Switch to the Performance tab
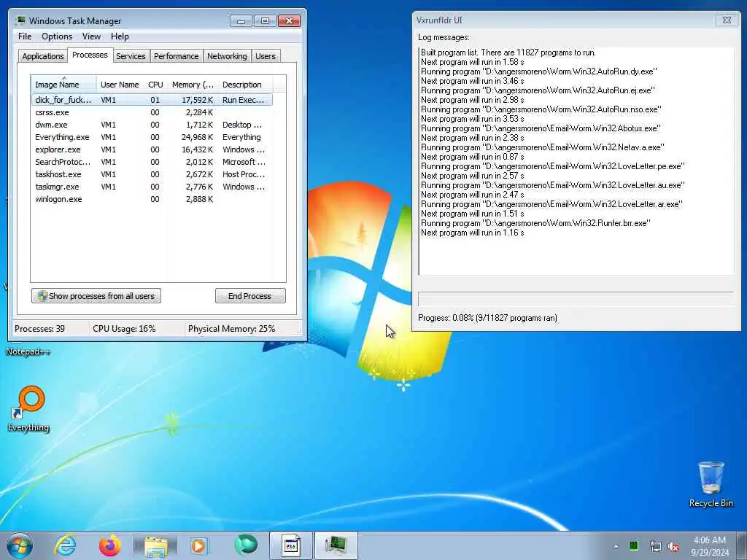 176,56
